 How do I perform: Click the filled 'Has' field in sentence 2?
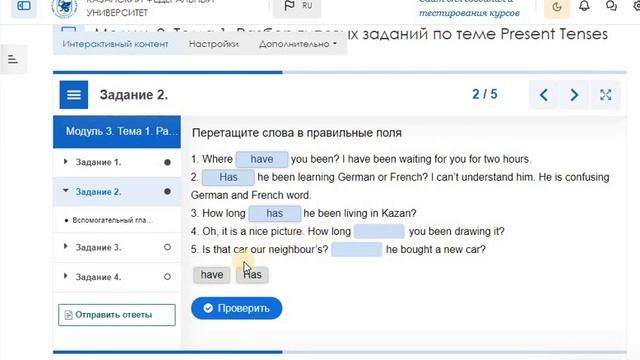(228, 177)
